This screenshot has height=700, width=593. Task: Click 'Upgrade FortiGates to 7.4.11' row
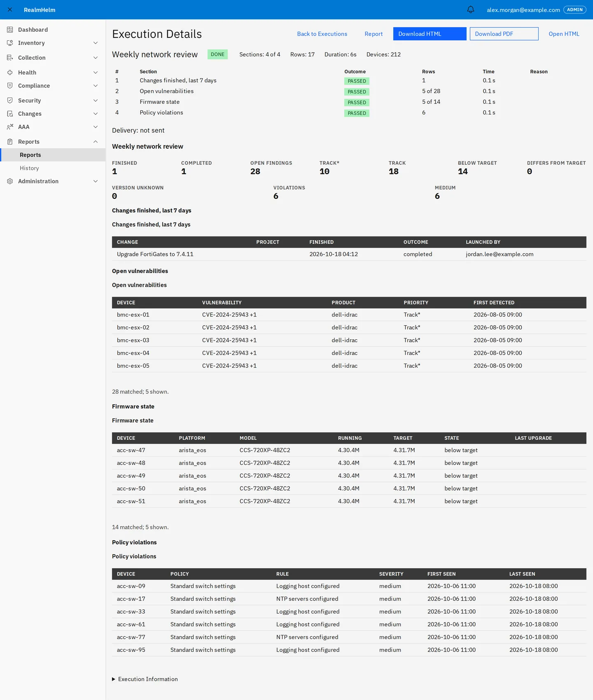349,254
